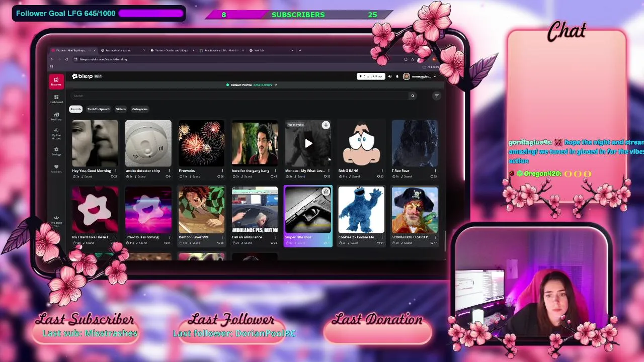Open the browser apps grid icon
This screenshot has width=644, height=362.
pos(51,67)
